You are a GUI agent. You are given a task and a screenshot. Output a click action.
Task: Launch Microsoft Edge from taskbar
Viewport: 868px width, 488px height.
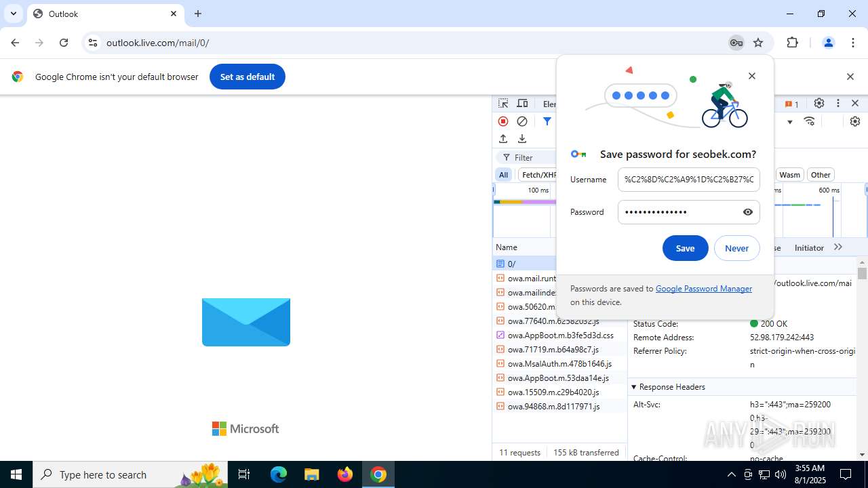tap(279, 474)
